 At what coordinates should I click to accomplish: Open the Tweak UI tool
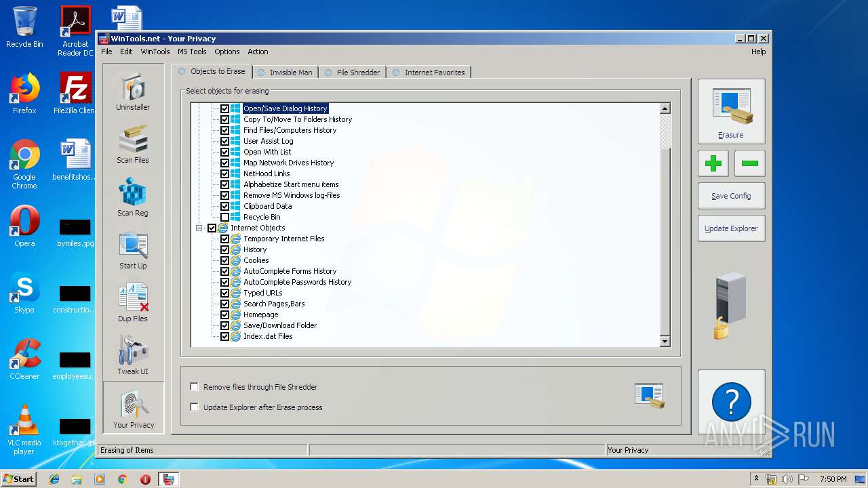point(133,355)
